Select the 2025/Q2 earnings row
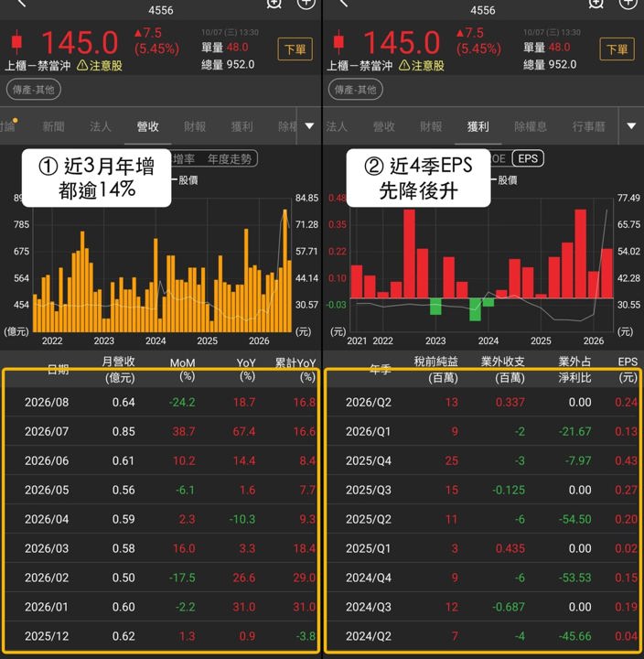 click(x=484, y=519)
